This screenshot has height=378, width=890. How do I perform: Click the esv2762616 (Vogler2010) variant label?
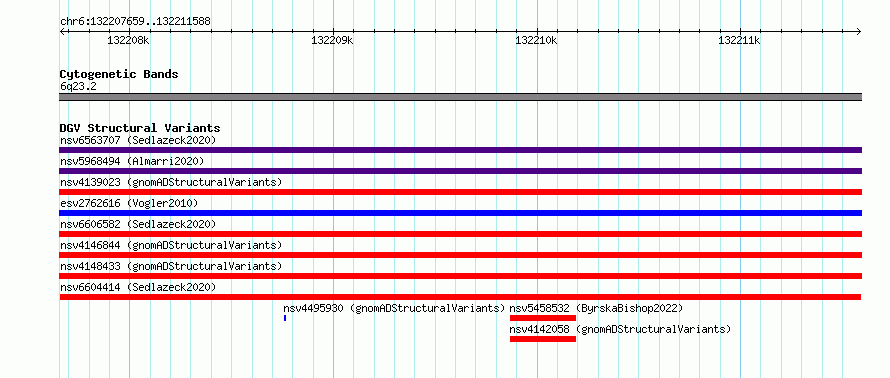(x=129, y=203)
